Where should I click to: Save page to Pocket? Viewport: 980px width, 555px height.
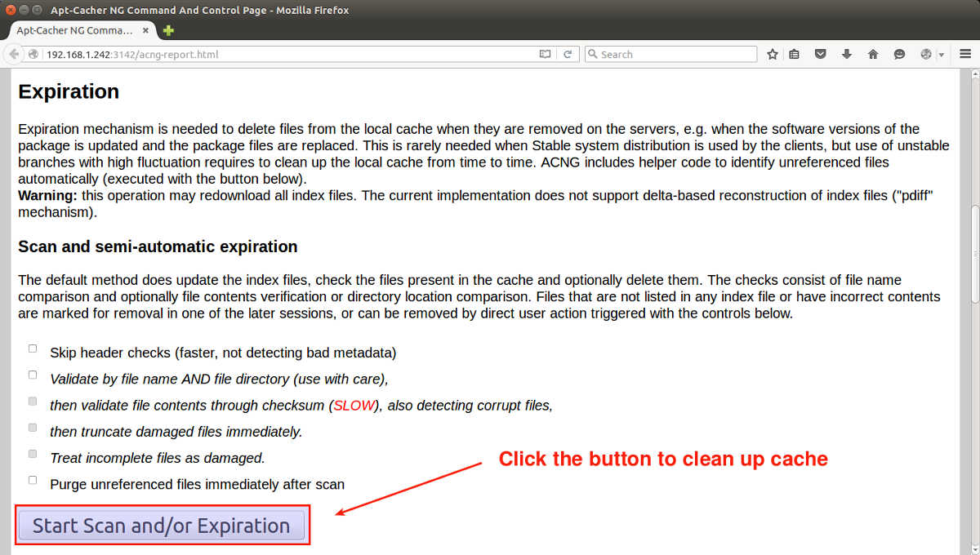click(x=821, y=55)
